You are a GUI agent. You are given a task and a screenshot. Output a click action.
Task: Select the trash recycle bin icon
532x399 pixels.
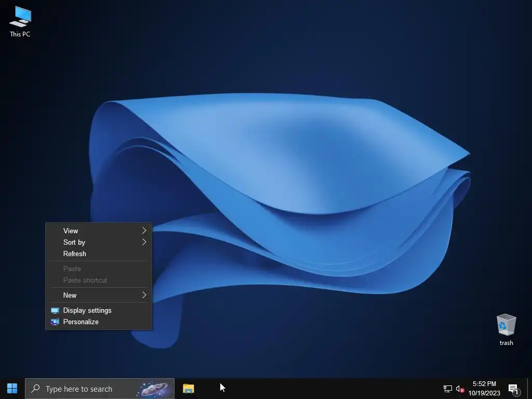(506, 329)
